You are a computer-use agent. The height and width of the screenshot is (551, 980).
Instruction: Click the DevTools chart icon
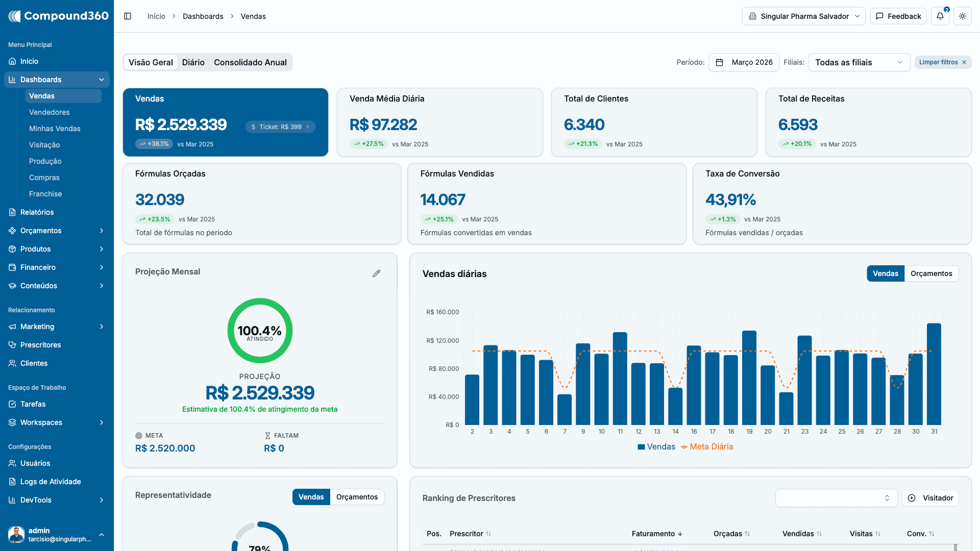click(12, 500)
